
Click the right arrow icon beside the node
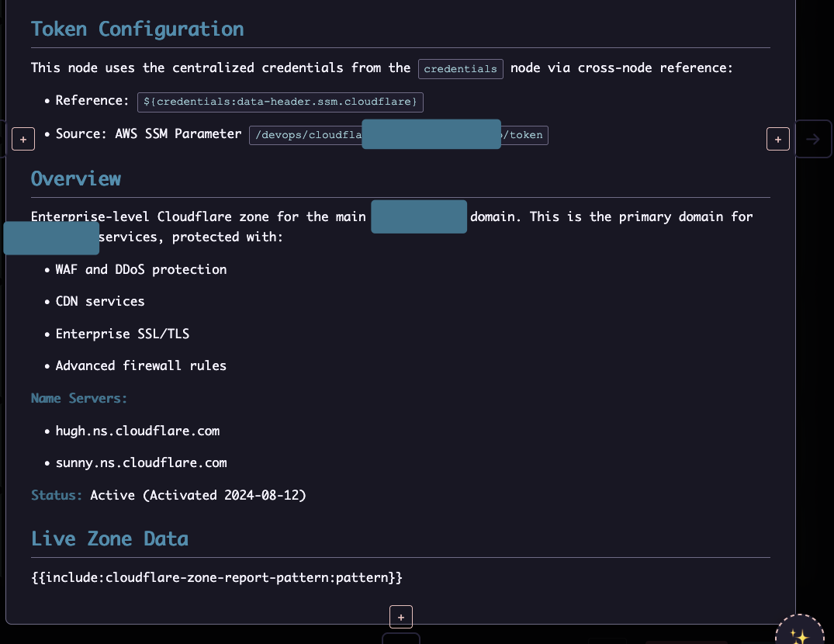tap(812, 139)
